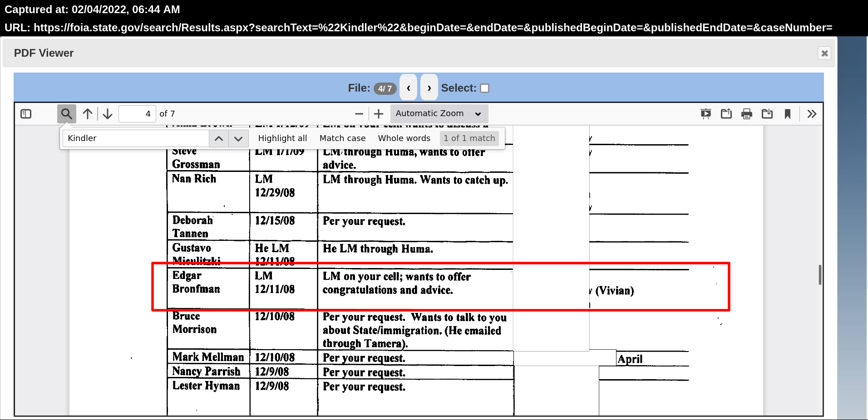Download the PDF file
This screenshot has height=420, width=868.
coord(767,114)
